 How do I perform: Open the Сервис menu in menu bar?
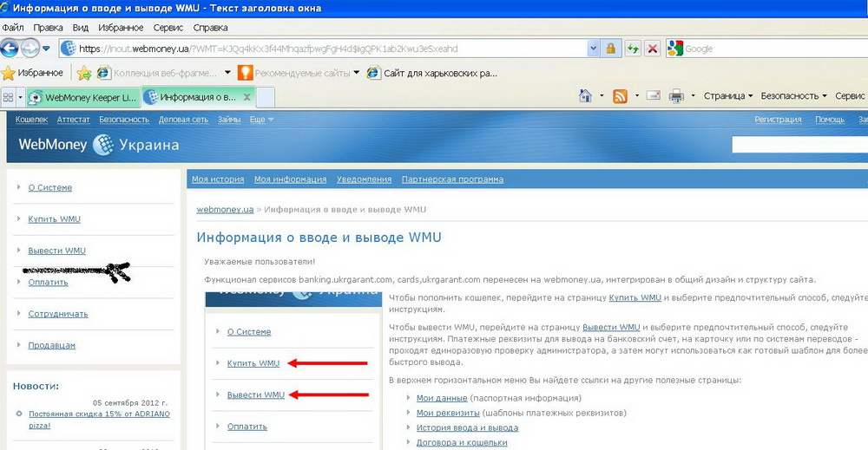tap(168, 27)
